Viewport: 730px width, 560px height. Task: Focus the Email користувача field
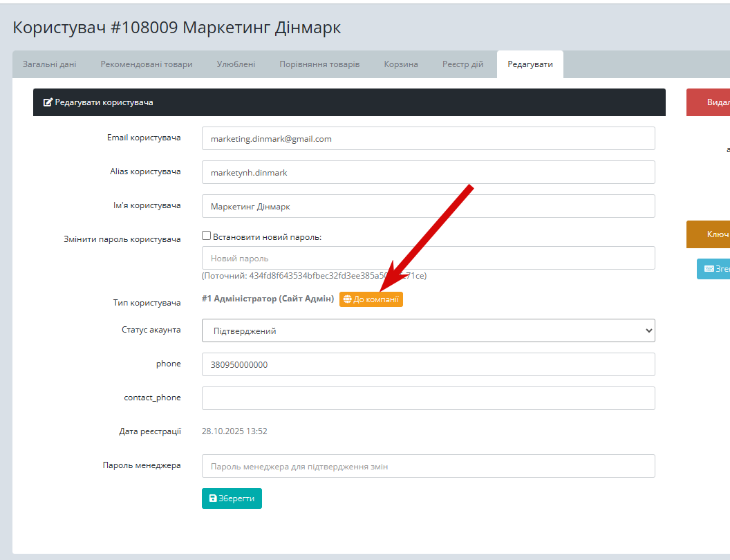429,138
